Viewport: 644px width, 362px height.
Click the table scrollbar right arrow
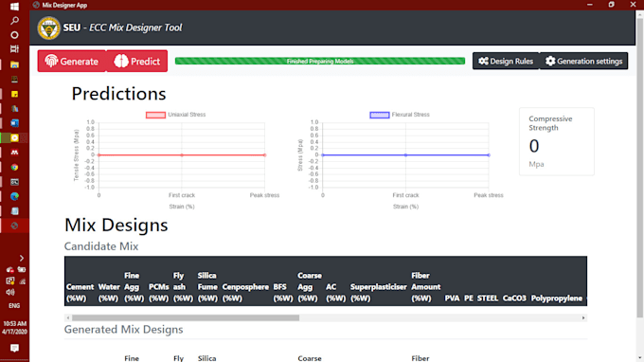click(x=583, y=317)
